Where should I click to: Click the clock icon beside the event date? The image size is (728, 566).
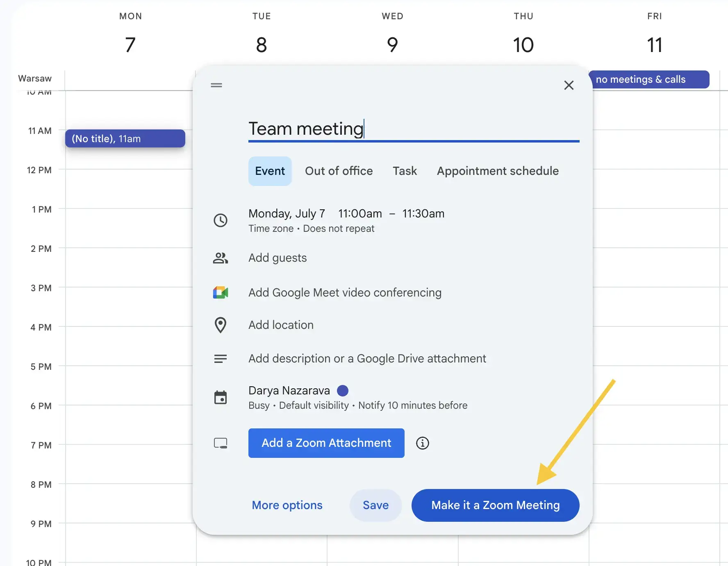221,220
